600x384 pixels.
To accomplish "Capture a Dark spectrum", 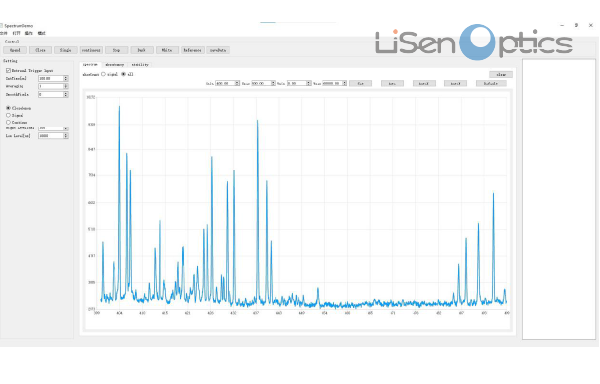I will click(142, 50).
